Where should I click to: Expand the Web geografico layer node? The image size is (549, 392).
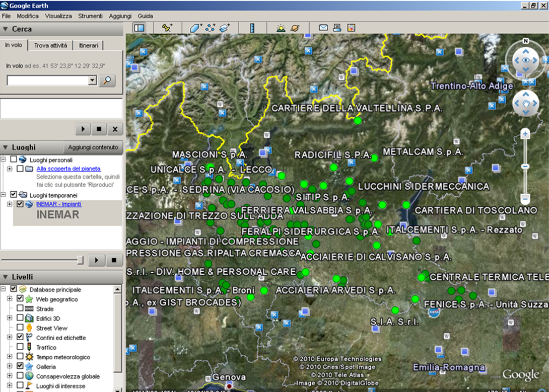10,299
